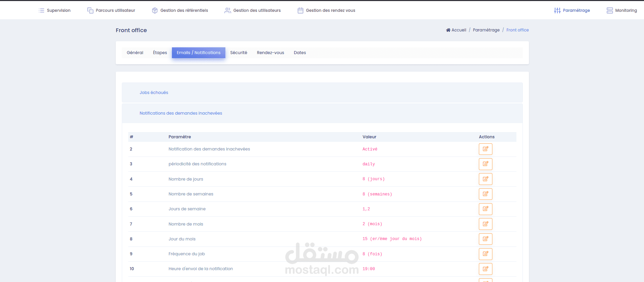Open the Paramétrage menu
Viewport: 644px width, 282px height.
(x=572, y=10)
